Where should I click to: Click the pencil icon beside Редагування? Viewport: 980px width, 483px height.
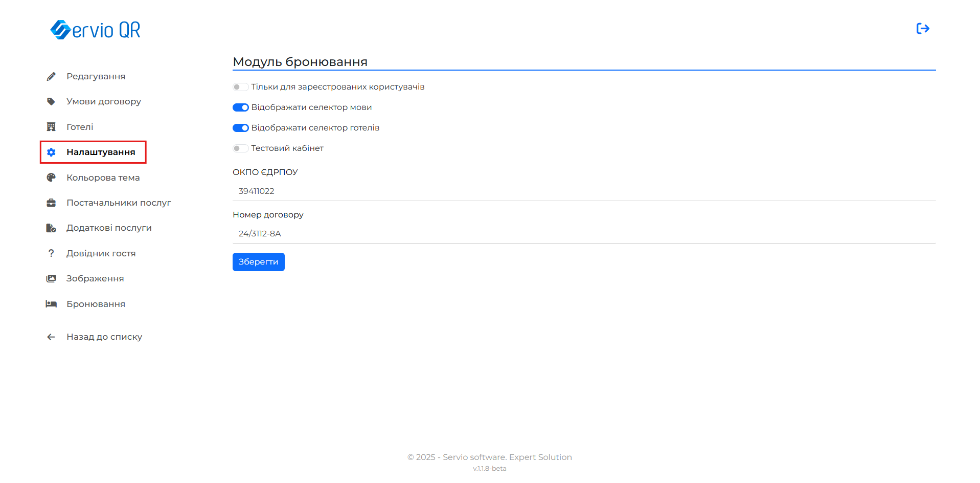coord(51,77)
